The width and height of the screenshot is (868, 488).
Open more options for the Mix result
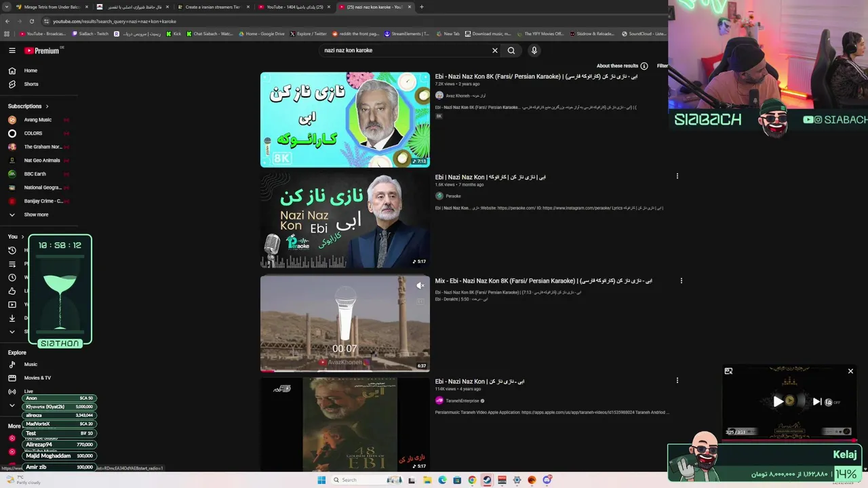(681, 281)
